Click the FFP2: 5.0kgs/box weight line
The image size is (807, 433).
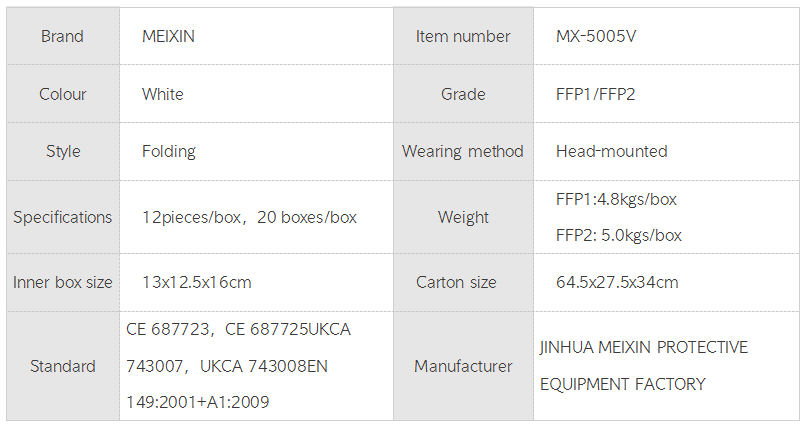619,236
